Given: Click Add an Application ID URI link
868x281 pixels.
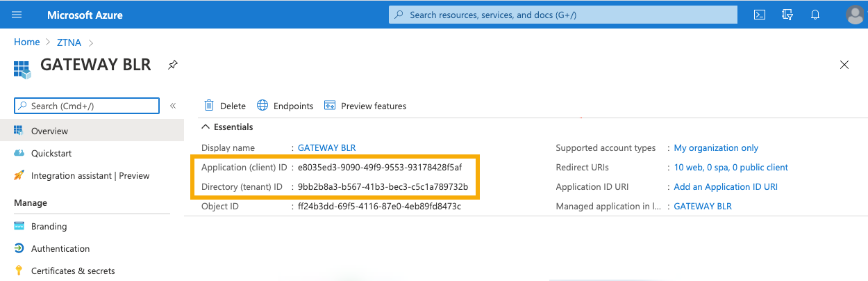Looking at the screenshot, I should [726, 187].
